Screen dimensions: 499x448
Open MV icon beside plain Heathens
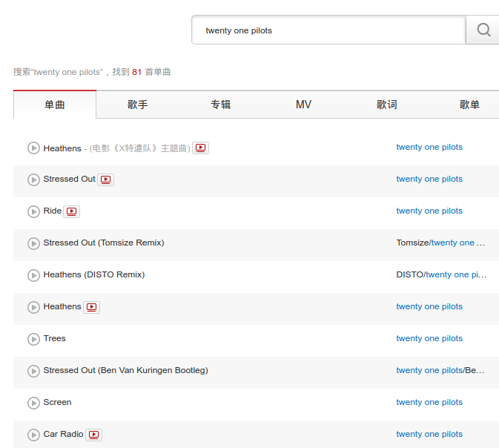pos(92,307)
